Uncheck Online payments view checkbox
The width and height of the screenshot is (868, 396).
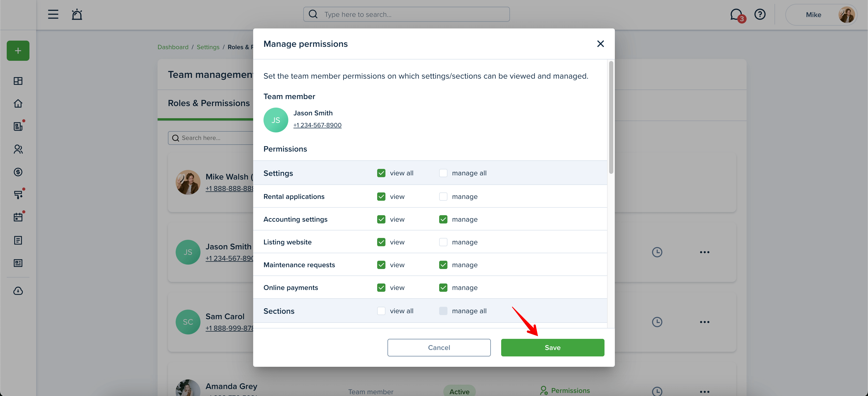pos(381,288)
